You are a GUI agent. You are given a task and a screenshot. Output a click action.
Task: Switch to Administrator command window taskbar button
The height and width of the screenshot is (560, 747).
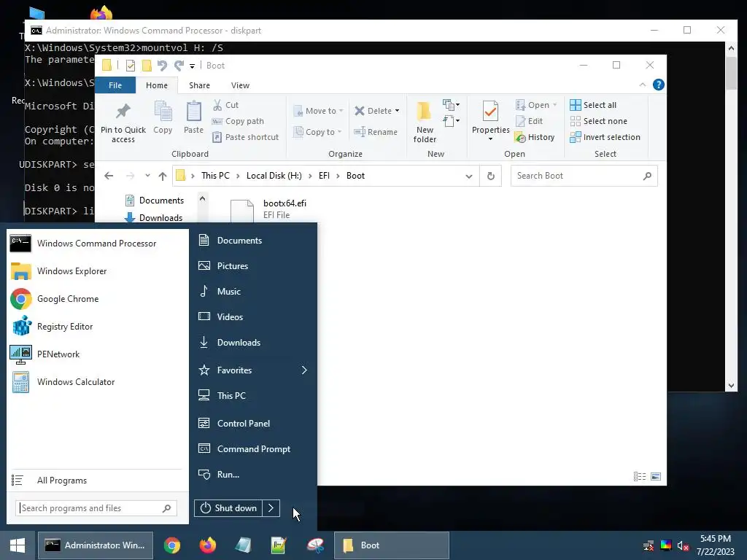click(96, 545)
